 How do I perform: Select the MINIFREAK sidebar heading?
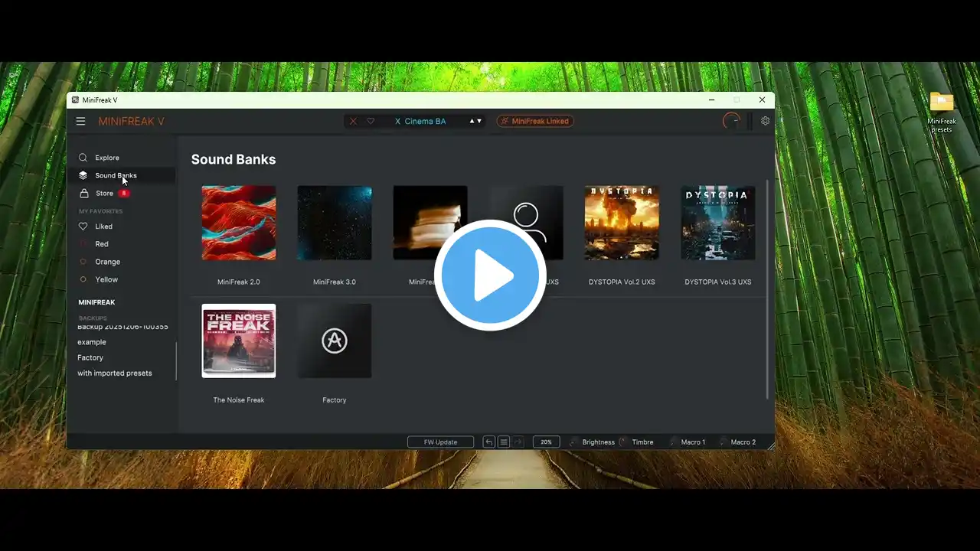[x=96, y=302]
